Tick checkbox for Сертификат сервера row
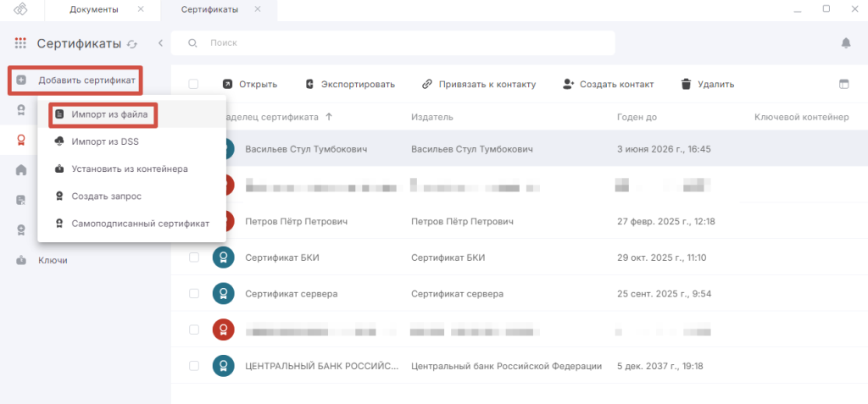The width and height of the screenshot is (868, 404). pyautogui.click(x=194, y=293)
